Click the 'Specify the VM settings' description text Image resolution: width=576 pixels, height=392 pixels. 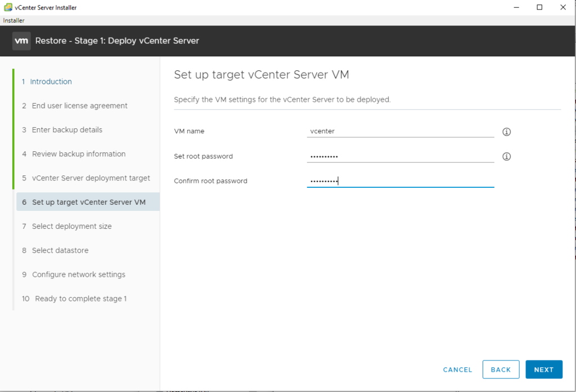pyautogui.click(x=282, y=100)
